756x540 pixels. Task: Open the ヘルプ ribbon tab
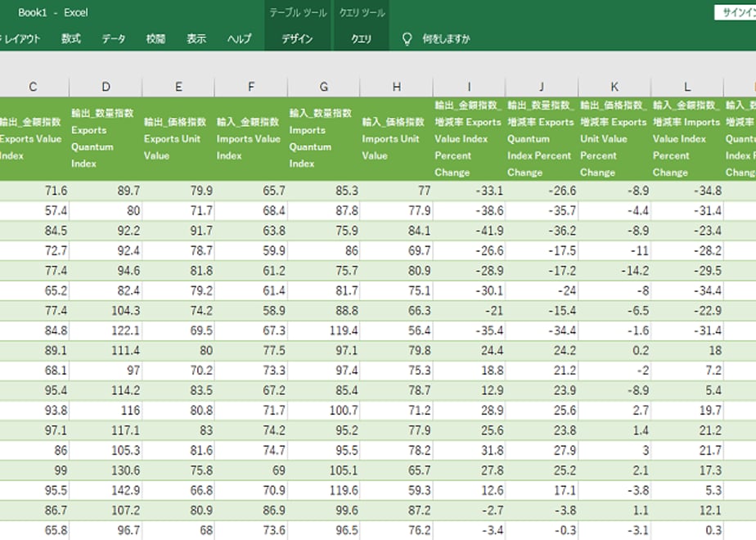click(x=239, y=38)
